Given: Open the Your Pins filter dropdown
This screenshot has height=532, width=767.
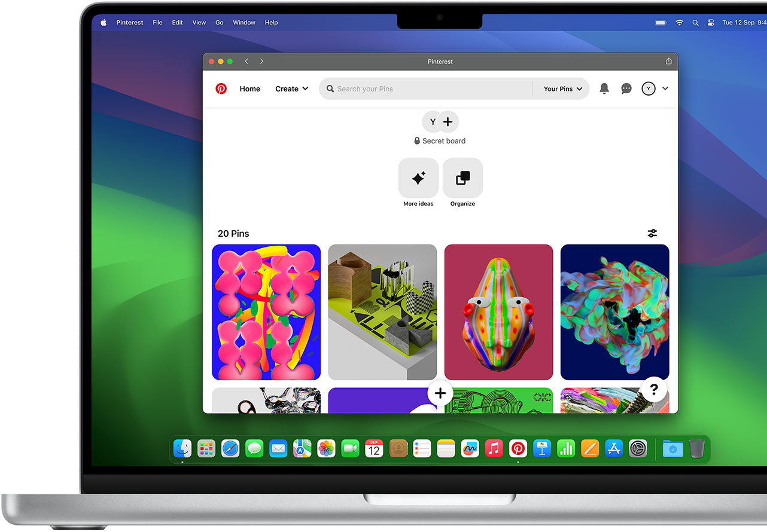Looking at the screenshot, I should [562, 88].
